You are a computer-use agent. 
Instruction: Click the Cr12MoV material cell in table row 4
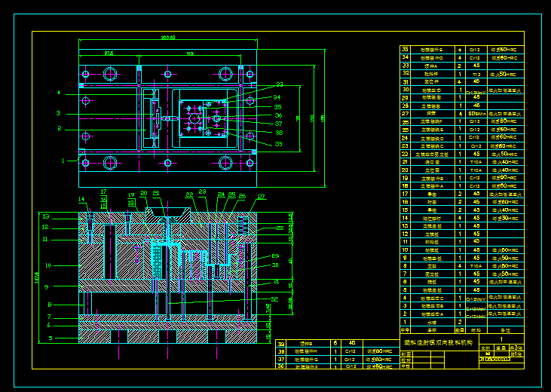click(476, 299)
